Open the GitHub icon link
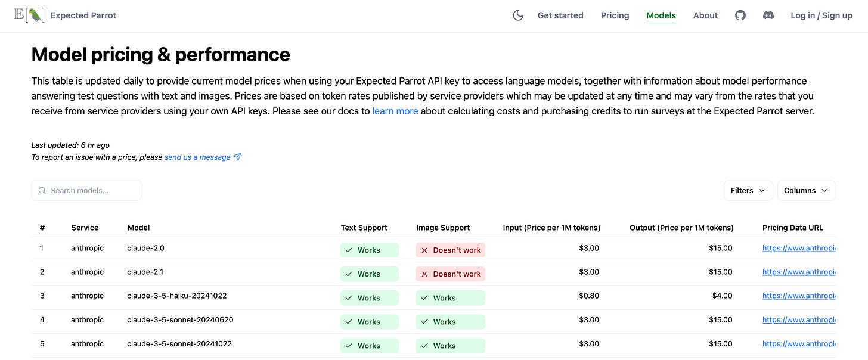 pos(740,15)
